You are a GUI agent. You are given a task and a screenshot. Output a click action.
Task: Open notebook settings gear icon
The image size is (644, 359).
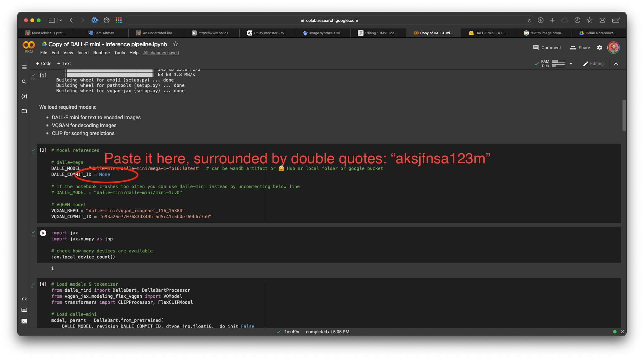tap(599, 48)
